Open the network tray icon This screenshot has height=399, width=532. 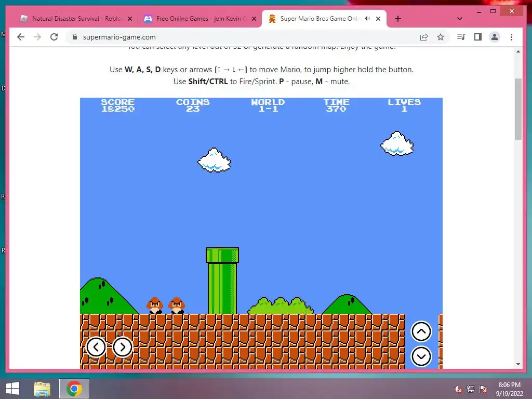click(x=470, y=389)
